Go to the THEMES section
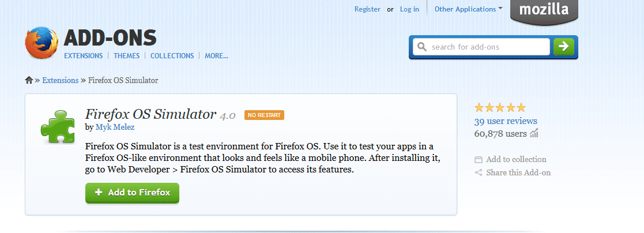Screen dimensions: 644x233 pyautogui.click(x=126, y=55)
